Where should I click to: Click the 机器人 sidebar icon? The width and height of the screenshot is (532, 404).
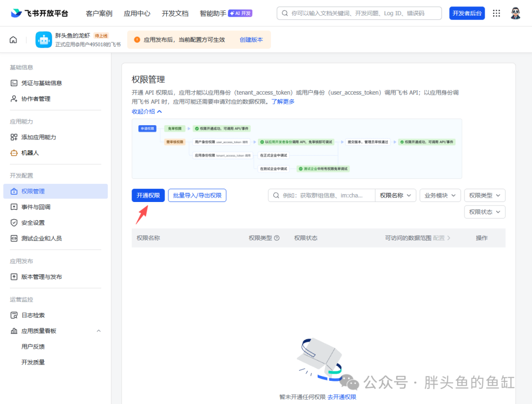click(x=14, y=153)
